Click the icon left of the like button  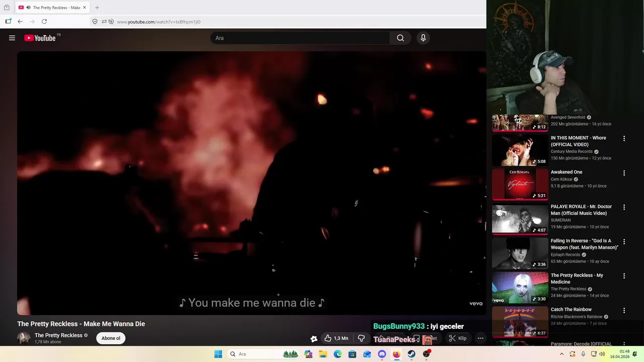pos(314,339)
